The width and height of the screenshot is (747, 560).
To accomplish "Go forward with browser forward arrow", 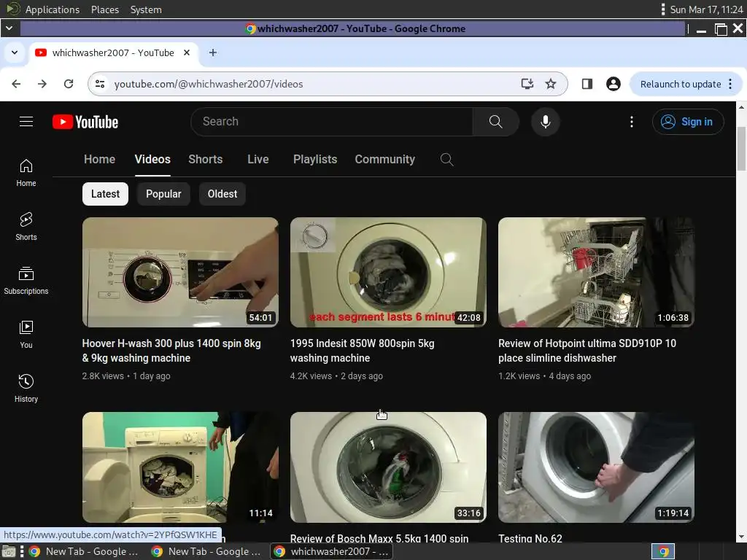I will click(x=42, y=84).
